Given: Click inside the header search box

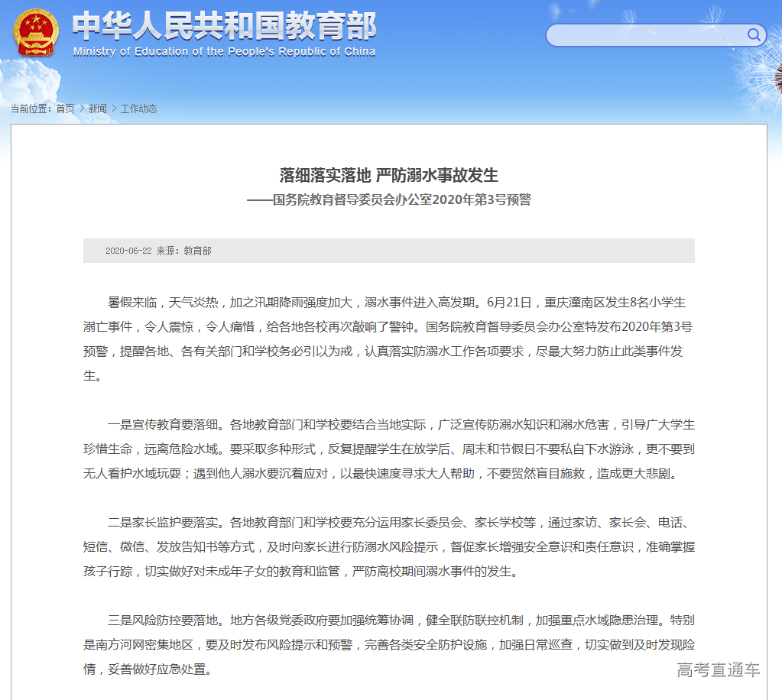Looking at the screenshot, I should (x=642, y=35).
